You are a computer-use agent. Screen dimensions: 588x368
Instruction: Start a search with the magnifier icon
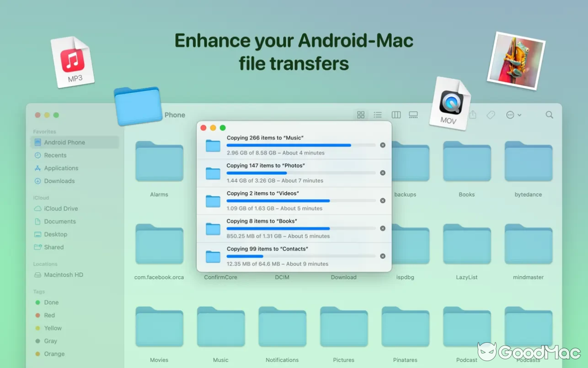[x=549, y=115]
